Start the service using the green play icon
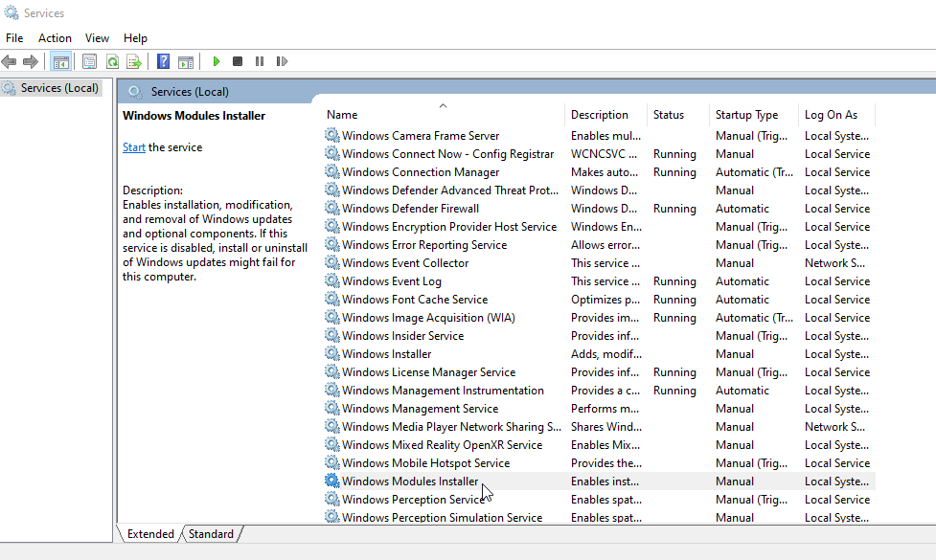936x560 pixels. tap(217, 61)
